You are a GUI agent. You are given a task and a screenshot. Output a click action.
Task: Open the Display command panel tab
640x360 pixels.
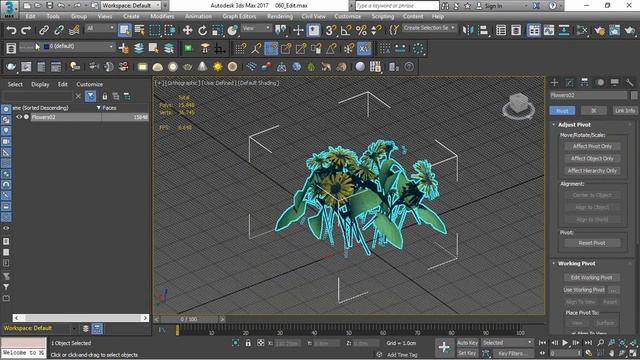(x=615, y=82)
